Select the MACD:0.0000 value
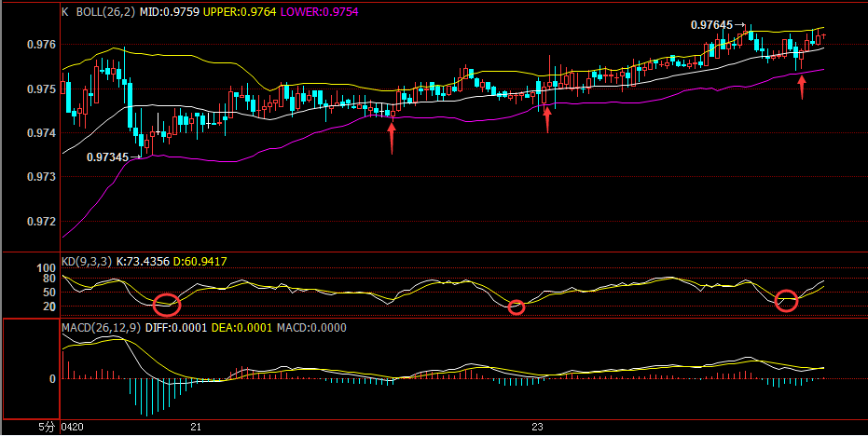Viewport: 868px width, 436px height. 311,328
